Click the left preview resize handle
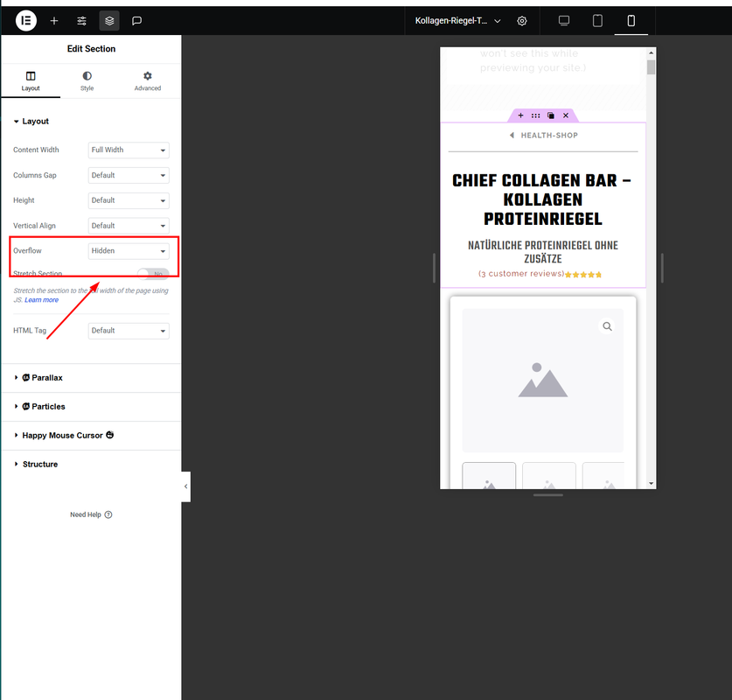Screen dimensions: 732x700 [x=434, y=268]
